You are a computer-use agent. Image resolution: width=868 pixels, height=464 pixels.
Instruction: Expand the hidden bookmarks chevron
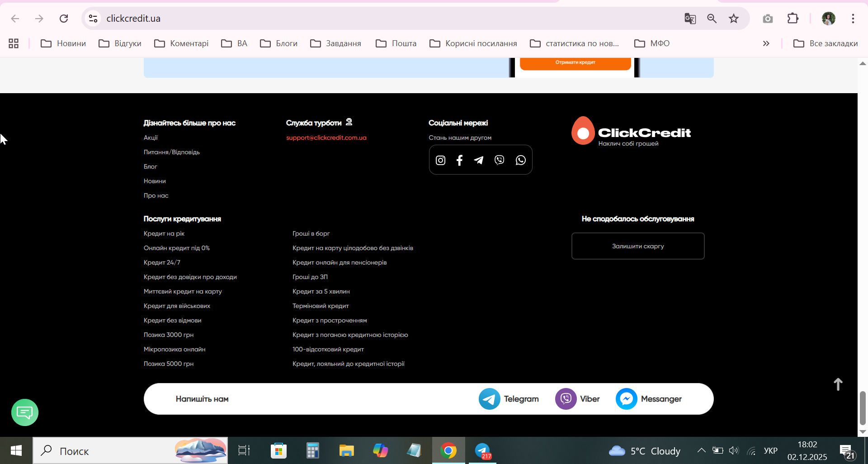point(766,43)
